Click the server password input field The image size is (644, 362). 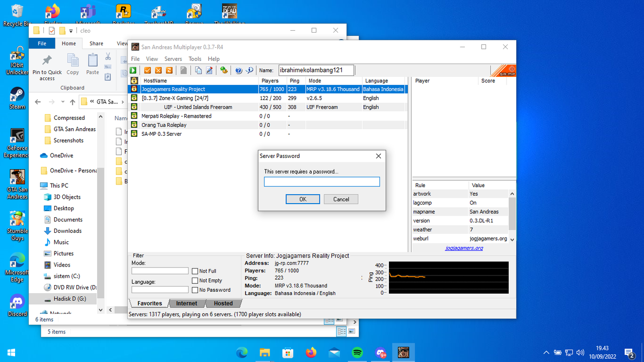322,182
